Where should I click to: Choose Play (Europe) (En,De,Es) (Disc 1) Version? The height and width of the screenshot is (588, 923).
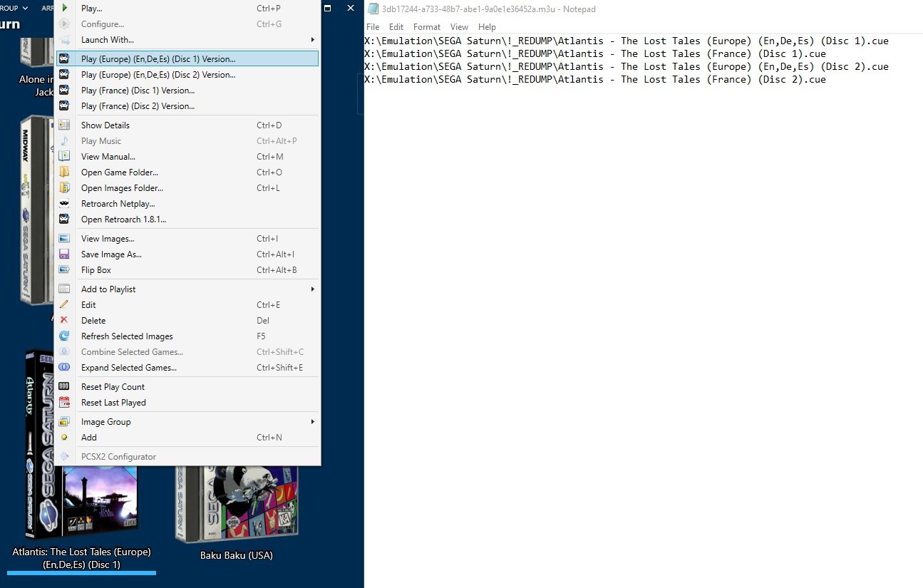(x=187, y=59)
